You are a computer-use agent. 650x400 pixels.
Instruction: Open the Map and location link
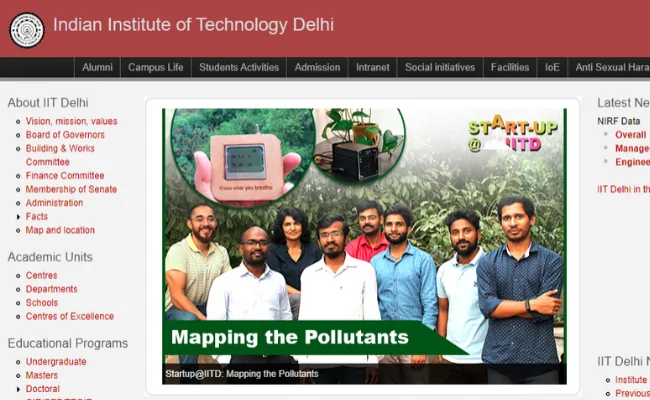(60, 230)
